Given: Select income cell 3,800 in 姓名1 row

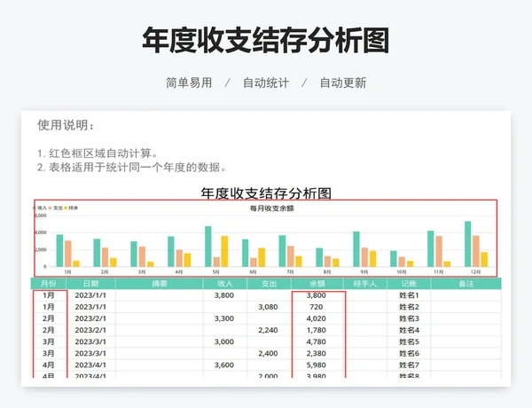Looking at the screenshot, I should 224,295.
